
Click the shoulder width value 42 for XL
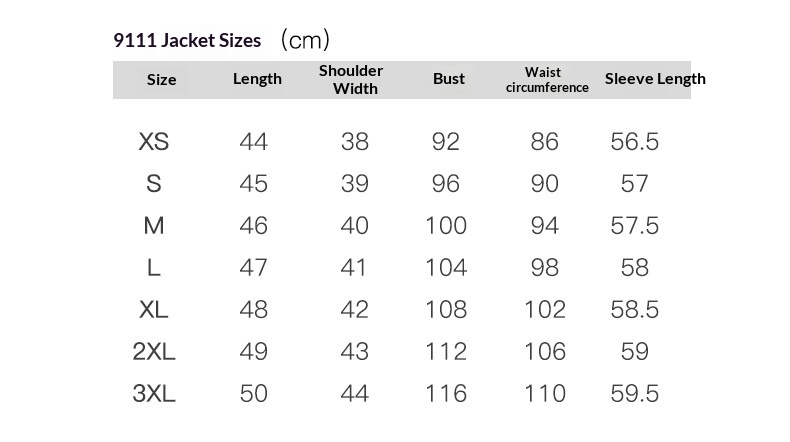coord(355,310)
